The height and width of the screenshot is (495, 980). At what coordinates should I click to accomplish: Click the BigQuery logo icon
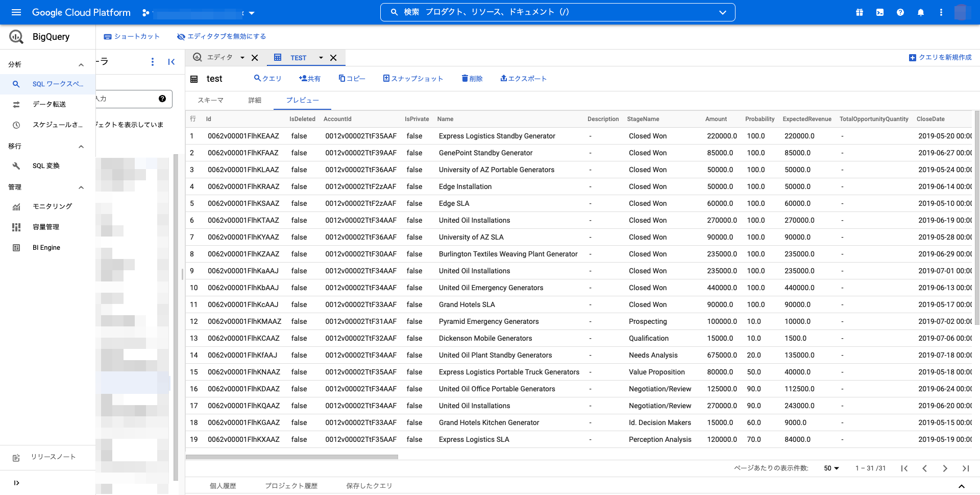[x=16, y=36]
